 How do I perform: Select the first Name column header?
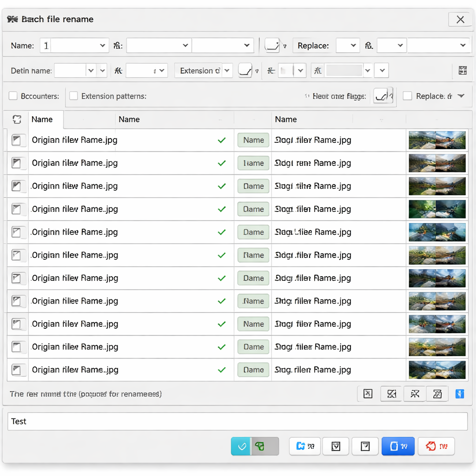point(42,119)
